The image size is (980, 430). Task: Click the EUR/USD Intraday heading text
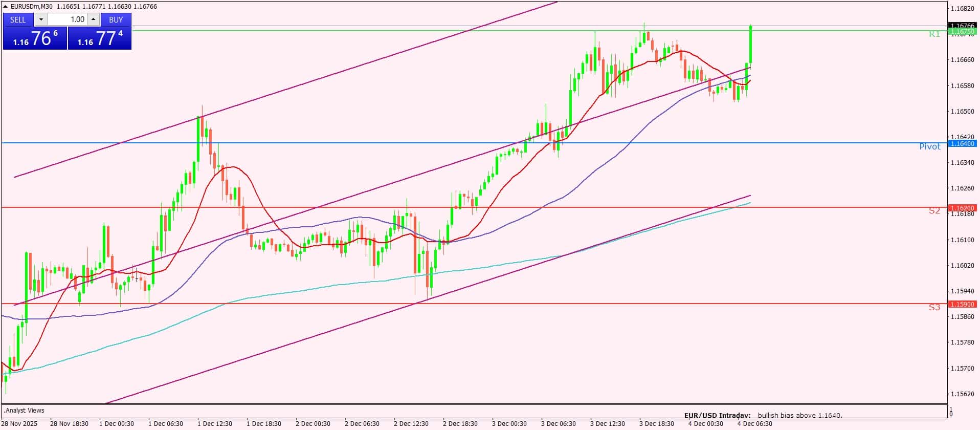[717, 416]
